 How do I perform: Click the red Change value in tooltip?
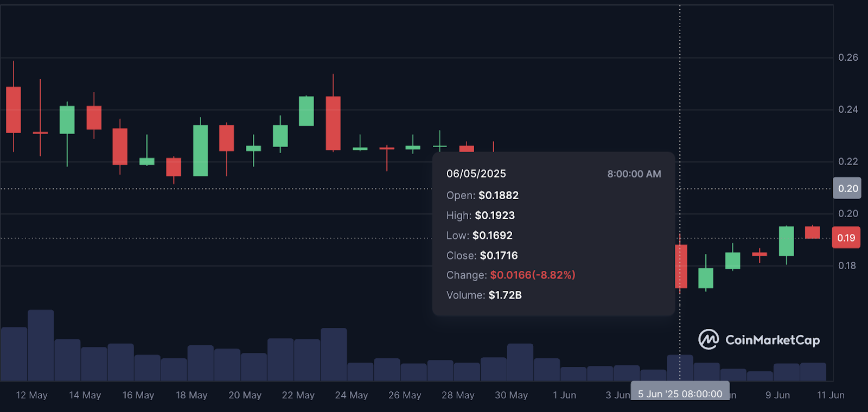(x=532, y=275)
